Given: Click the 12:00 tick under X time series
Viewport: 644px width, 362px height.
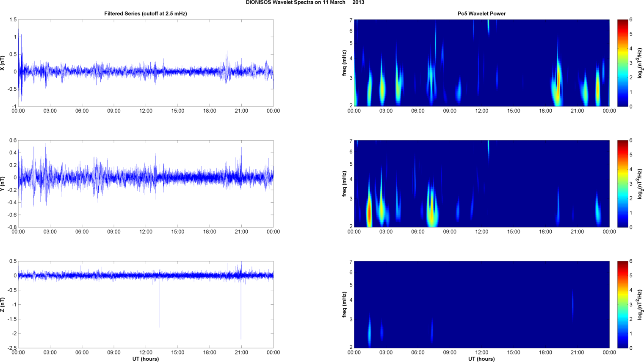Looking at the screenshot, I should [x=146, y=111].
